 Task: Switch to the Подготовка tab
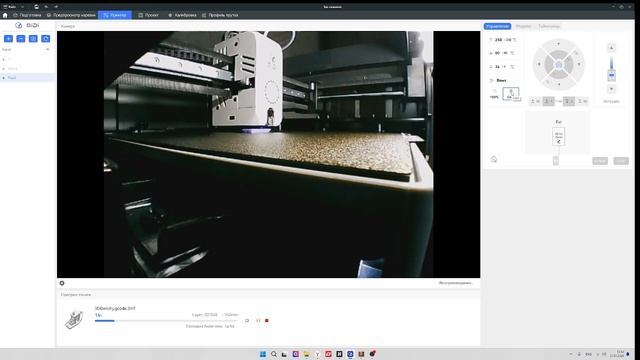[x=27, y=15]
